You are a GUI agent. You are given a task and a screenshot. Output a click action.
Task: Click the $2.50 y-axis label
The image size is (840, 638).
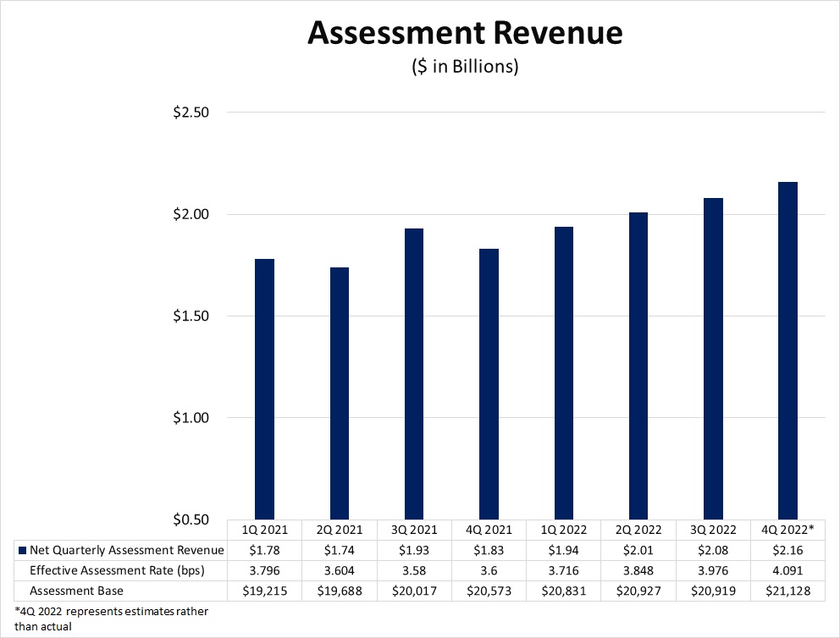click(191, 113)
